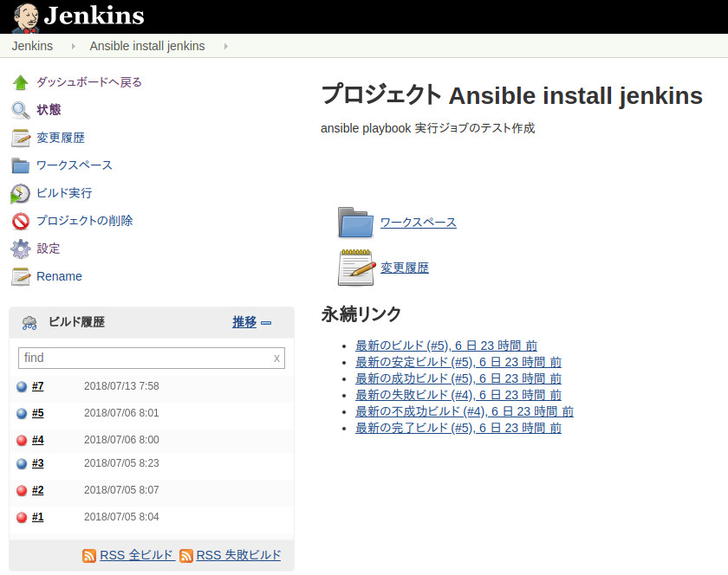Click RSS feed icon for 全ビルド
The width and height of the screenshot is (728, 575).
89,555
